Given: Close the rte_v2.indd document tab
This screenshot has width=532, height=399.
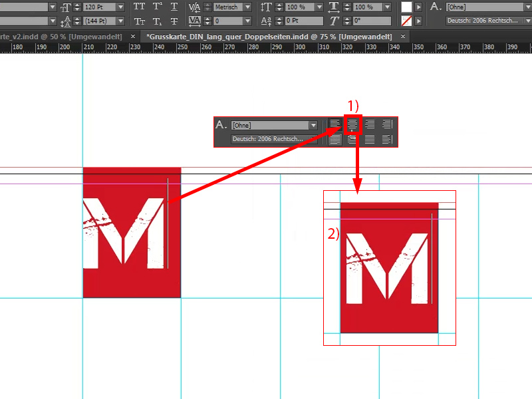Looking at the screenshot, I should click(x=133, y=37).
